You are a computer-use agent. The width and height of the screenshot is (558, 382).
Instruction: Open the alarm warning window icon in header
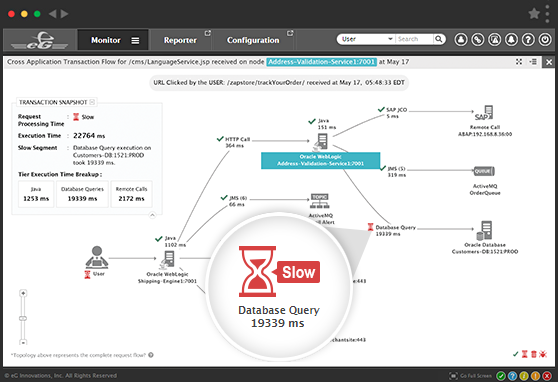494,39
